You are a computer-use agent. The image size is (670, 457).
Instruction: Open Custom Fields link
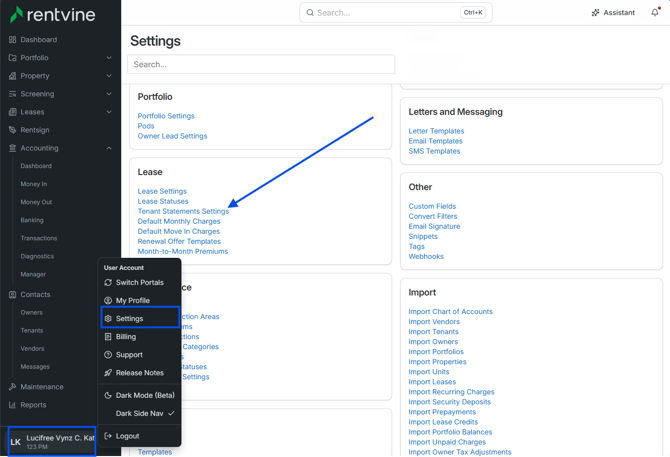(x=432, y=206)
